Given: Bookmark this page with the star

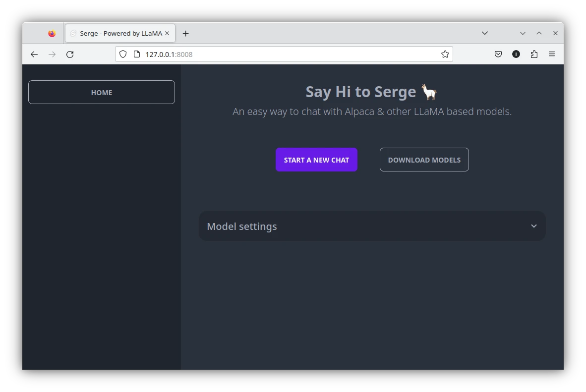Looking at the screenshot, I should click(445, 54).
